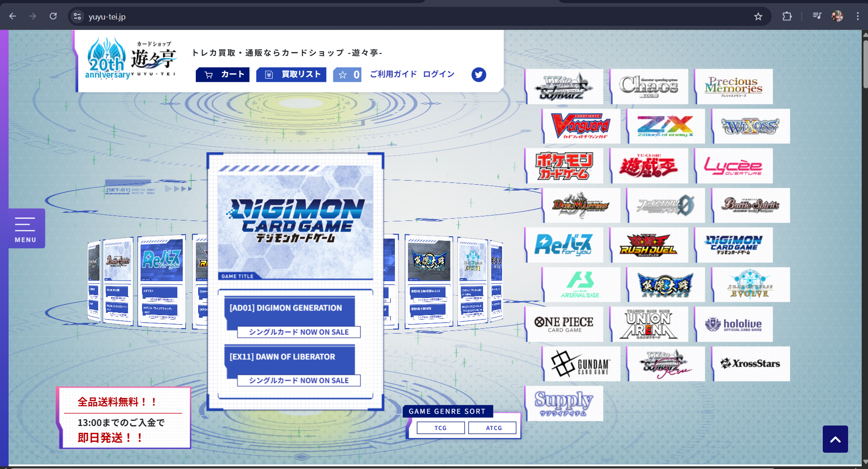Open the Weiss Schwarz game logo tile
This screenshot has height=469, width=868.
[564, 86]
